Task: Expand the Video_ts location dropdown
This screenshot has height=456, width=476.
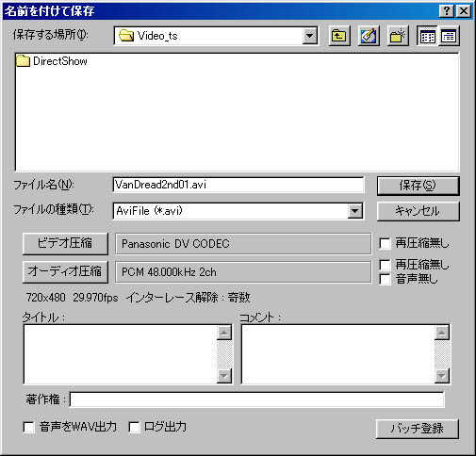Action: click(310, 36)
